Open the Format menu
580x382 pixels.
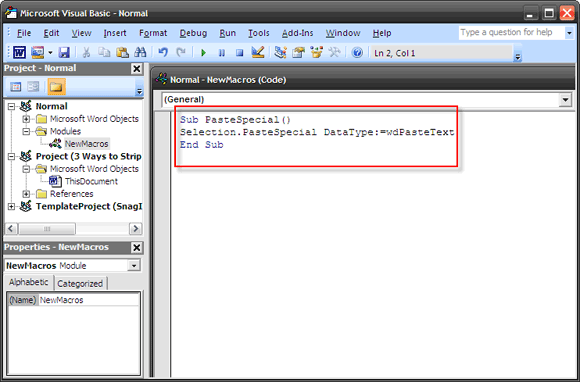pyautogui.click(x=153, y=33)
